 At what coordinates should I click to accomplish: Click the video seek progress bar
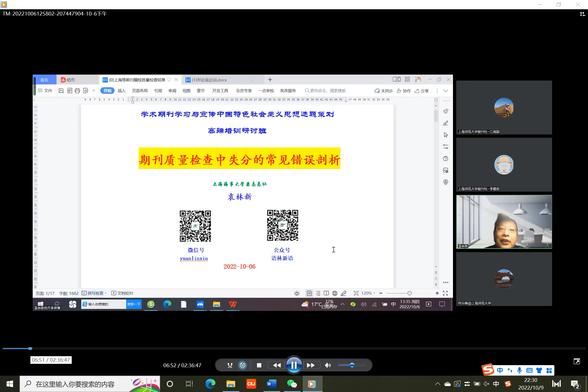pyautogui.click(x=294, y=348)
